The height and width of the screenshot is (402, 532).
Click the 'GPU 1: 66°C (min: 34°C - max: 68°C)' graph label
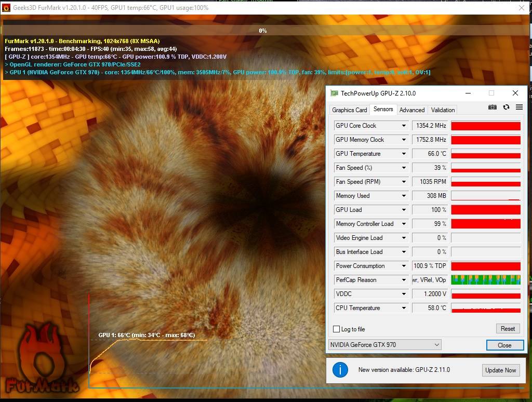coord(147,335)
